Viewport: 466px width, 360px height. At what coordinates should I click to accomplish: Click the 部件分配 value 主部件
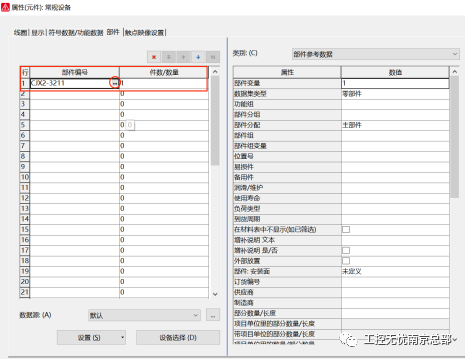coord(395,125)
